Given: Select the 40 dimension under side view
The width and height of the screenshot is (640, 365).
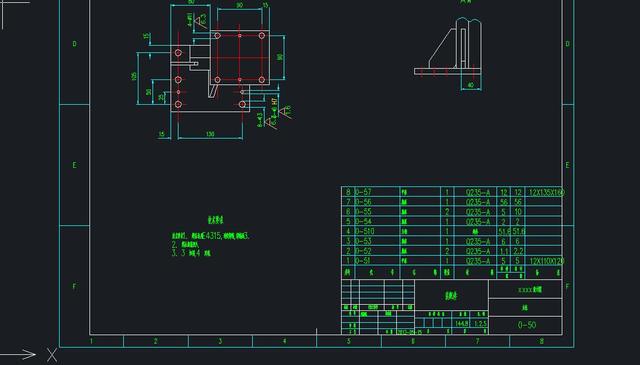Looking at the screenshot, I should (471, 85).
